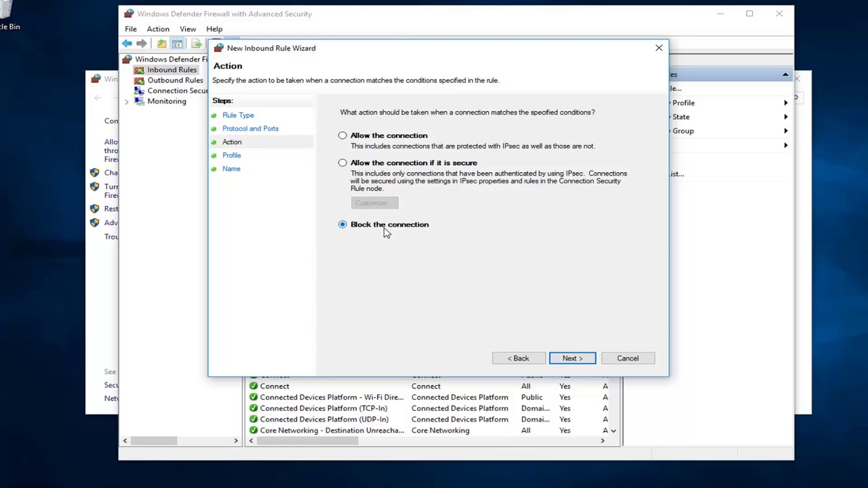868x488 pixels.
Task: Click the right scroll arrow under the console tree
Action: (236, 441)
